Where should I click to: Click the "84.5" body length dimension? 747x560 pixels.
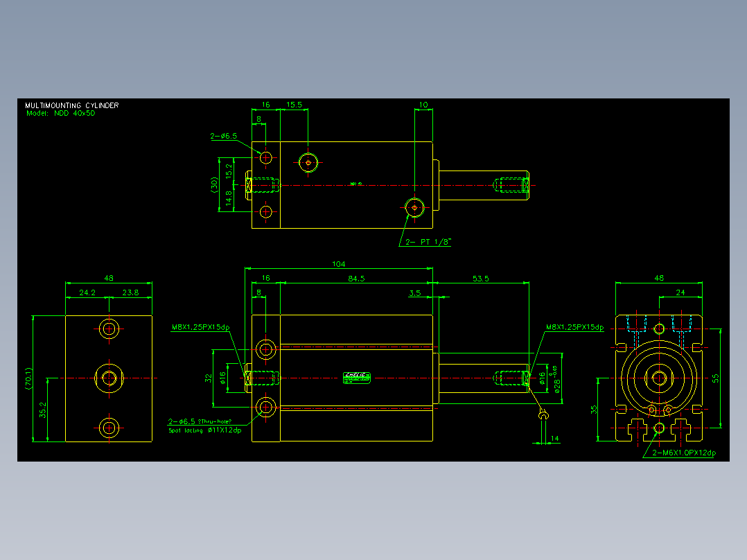(x=356, y=279)
